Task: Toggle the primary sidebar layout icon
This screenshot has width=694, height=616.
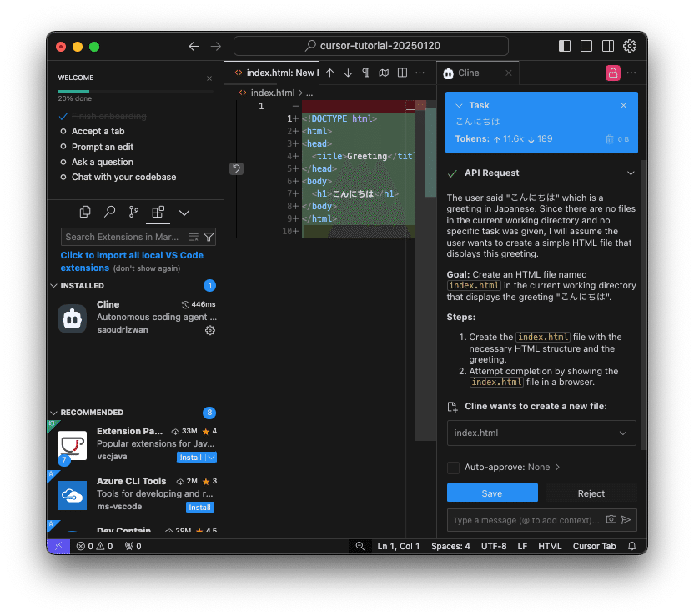Action: tap(565, 46)
